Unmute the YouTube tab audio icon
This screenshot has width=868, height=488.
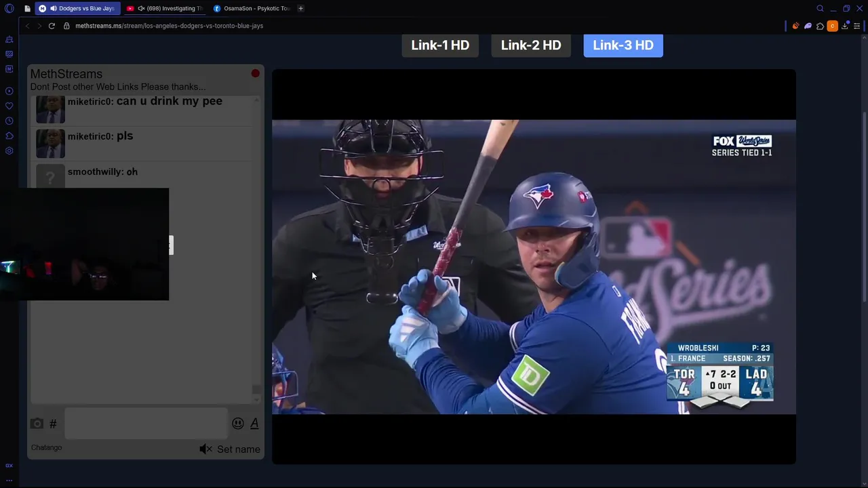click(x=141, y=8)
